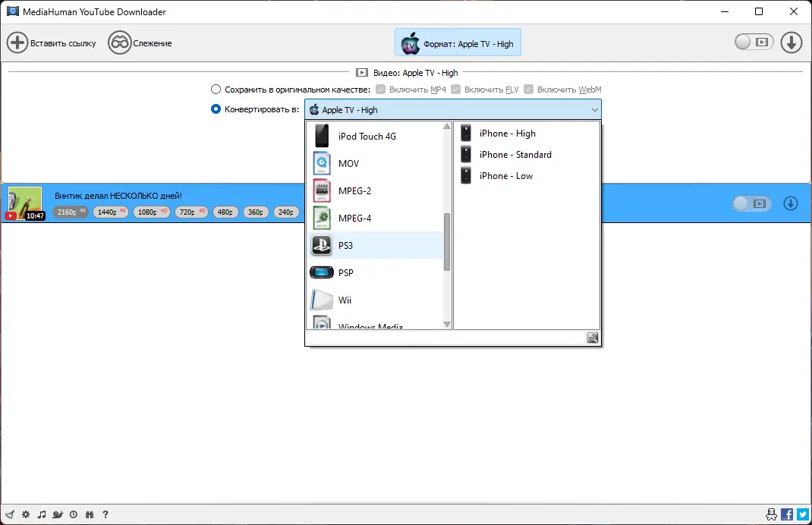
Task: Open help with the question mark icon
Action: [105, 514]
